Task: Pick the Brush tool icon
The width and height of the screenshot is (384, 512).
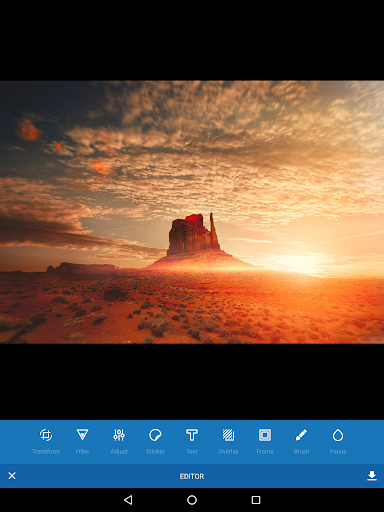Action: 301,435
